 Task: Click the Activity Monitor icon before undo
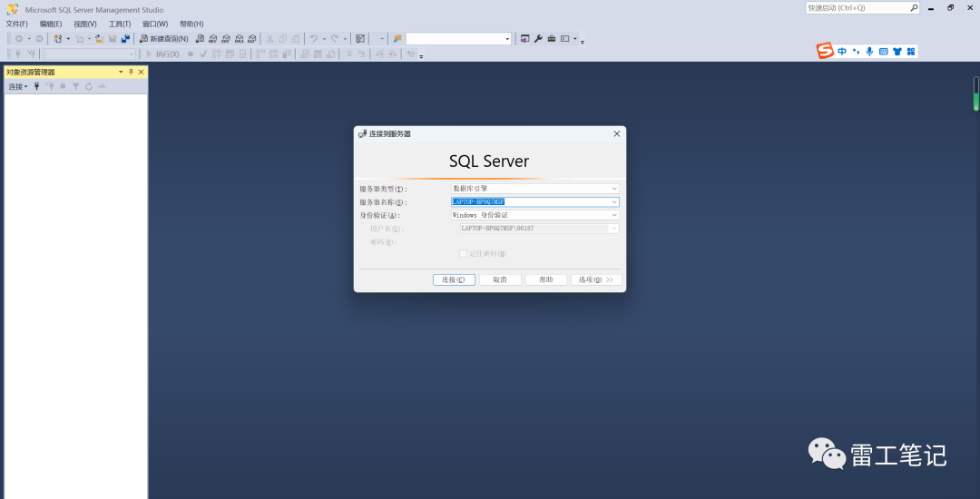[x=360, y=39]
